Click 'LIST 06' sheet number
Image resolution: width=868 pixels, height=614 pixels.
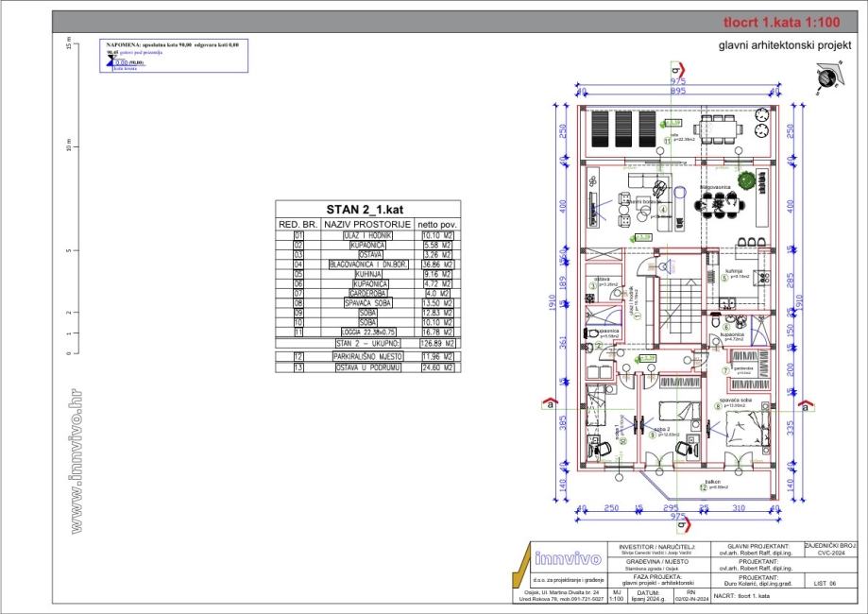(825, 584)
